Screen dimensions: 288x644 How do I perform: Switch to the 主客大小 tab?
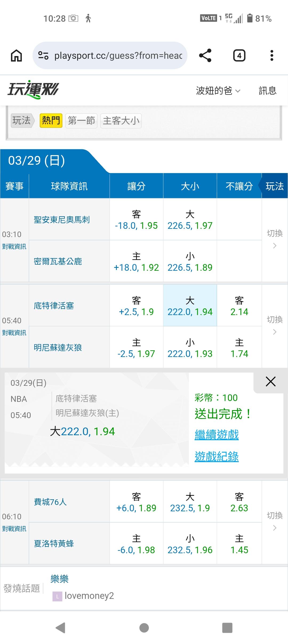click(x=121, y=121)
